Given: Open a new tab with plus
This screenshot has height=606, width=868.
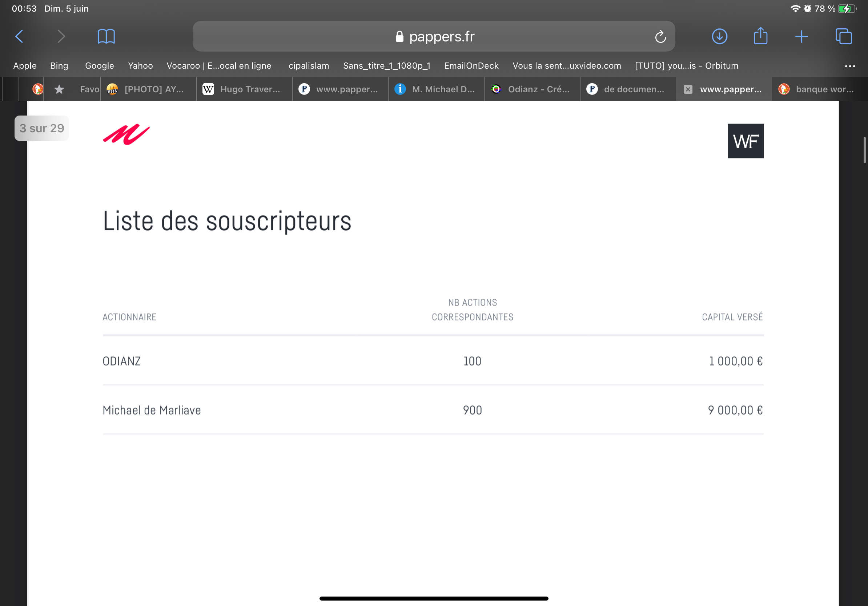Looking at the screenshot, I should point(801,37).
